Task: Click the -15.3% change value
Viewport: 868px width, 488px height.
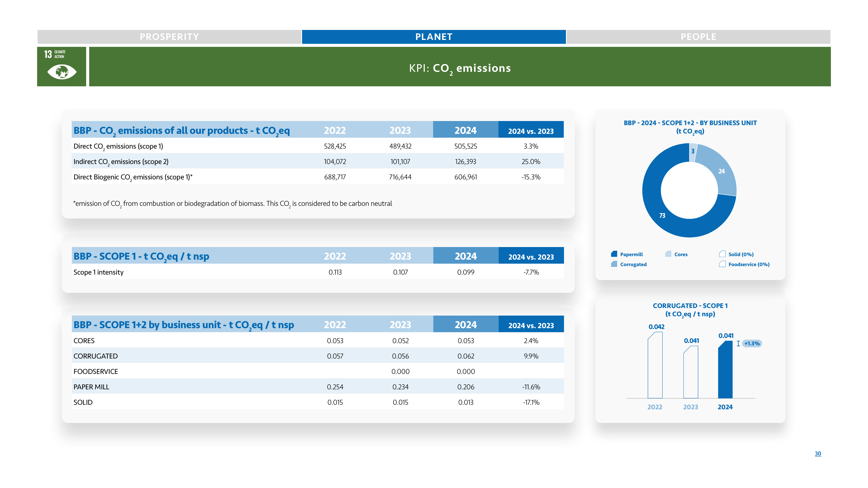Action: 531,177
